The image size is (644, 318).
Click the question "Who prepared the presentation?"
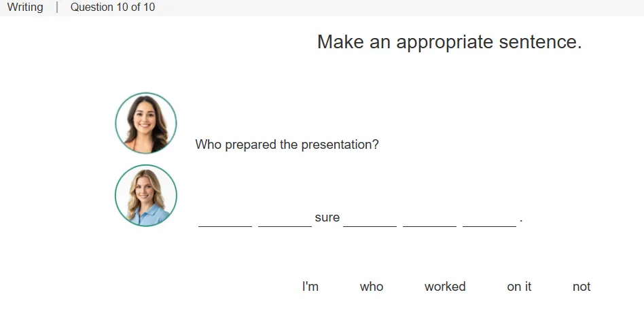287,145
